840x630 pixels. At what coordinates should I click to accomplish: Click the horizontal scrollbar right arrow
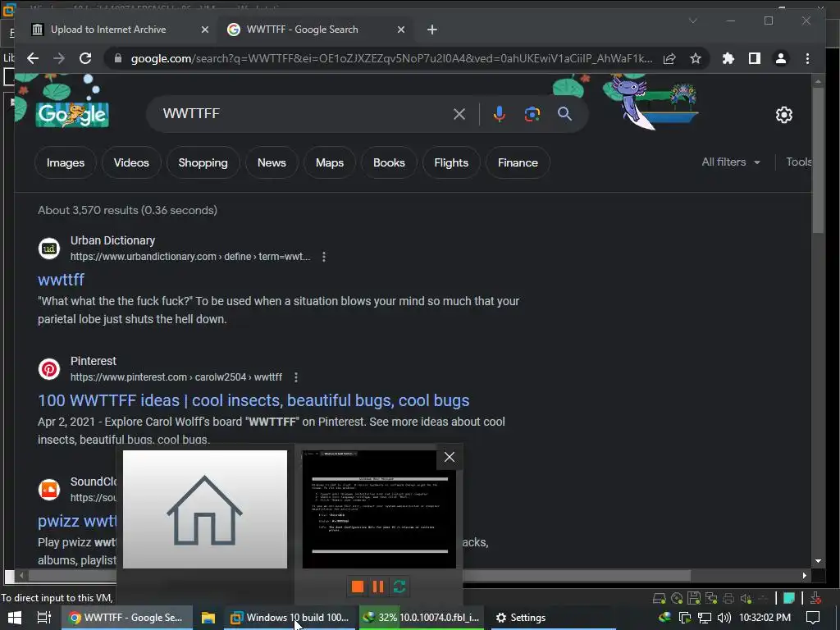point(804,575)
